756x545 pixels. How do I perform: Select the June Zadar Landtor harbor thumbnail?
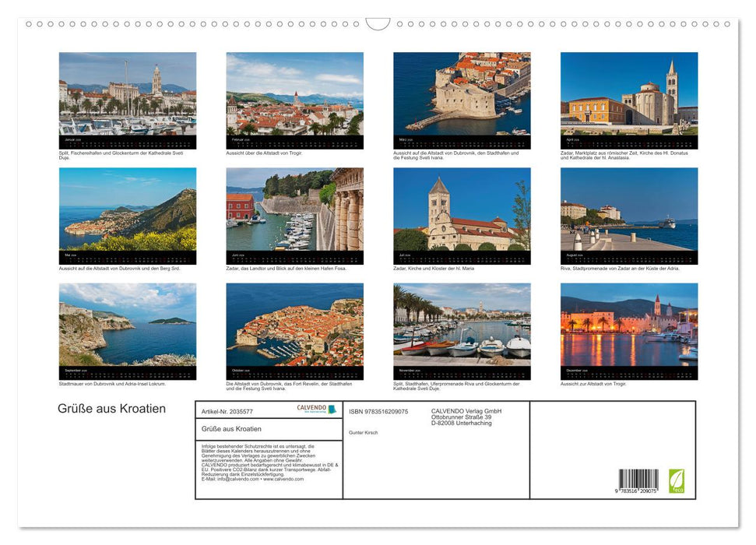(x=295, y=212)
